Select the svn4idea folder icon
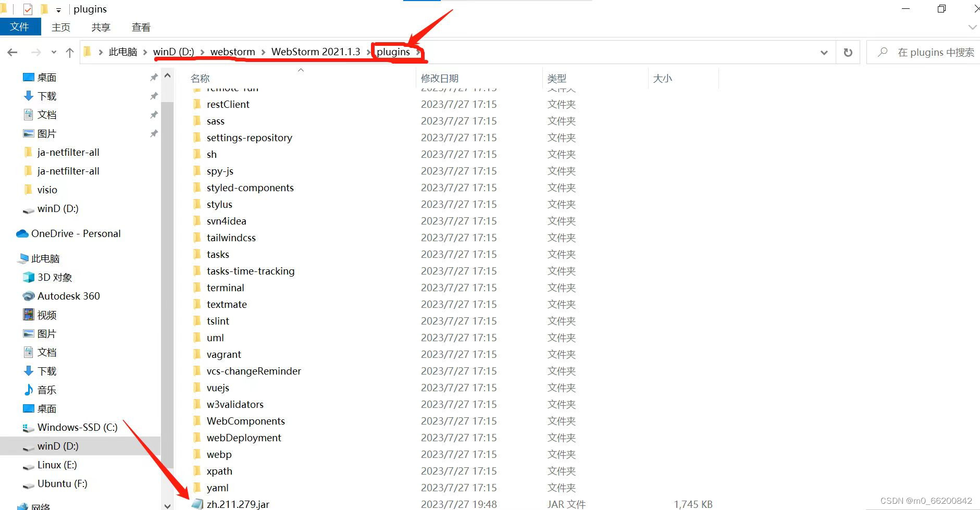This screenshot has width=980, height=510. pyautogui.click(x=197, y=221)
